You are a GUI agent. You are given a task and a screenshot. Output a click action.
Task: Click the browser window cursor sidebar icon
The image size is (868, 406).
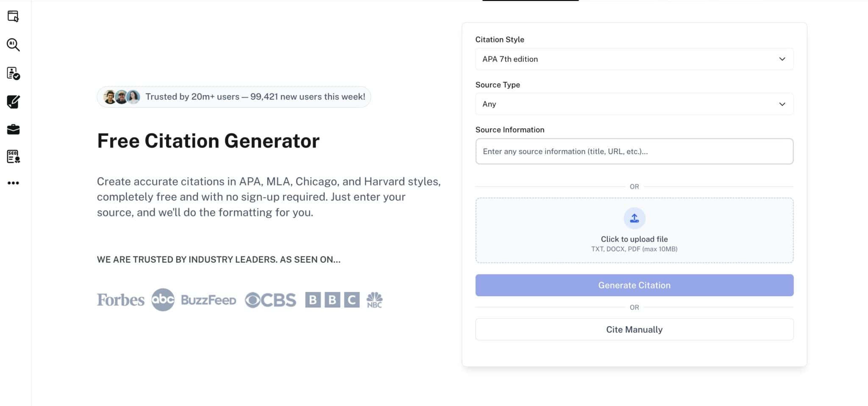[x=13, y=17]
